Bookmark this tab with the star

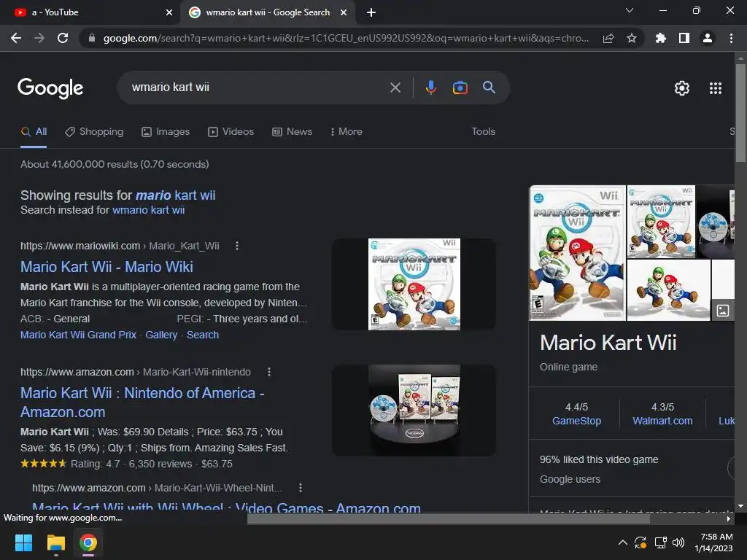[x=632, y=38]
